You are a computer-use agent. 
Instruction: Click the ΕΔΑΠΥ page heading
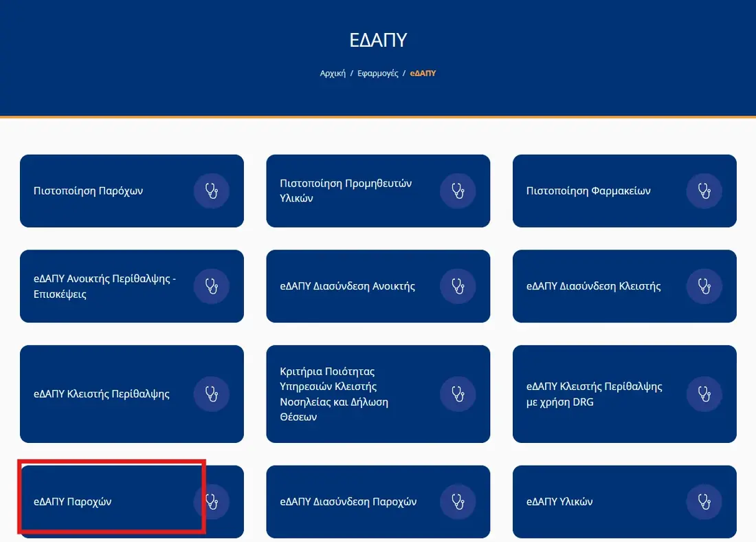pyautogui.click(x=378, y=40)
